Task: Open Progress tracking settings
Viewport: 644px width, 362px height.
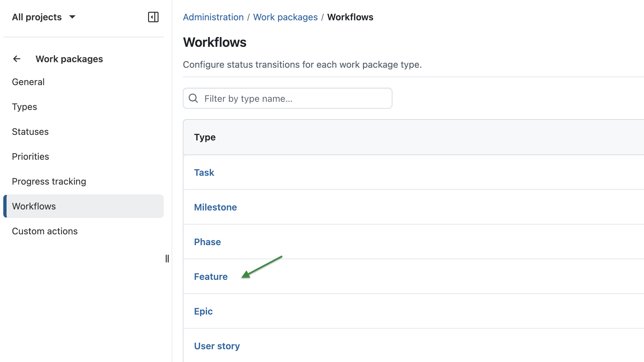Action: coord(49,181)
